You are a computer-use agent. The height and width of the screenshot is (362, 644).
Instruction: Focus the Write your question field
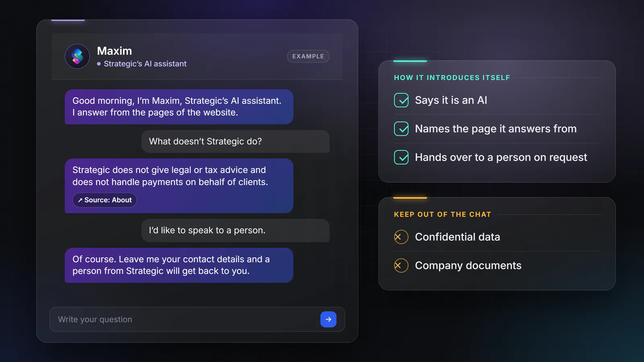click(x=197, y=319)
